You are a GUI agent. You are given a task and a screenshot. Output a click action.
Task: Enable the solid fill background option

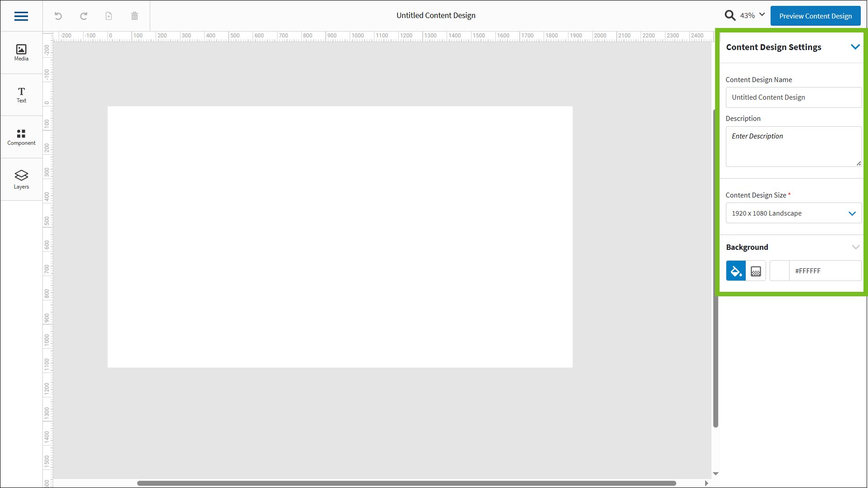[x=735, y=271]
